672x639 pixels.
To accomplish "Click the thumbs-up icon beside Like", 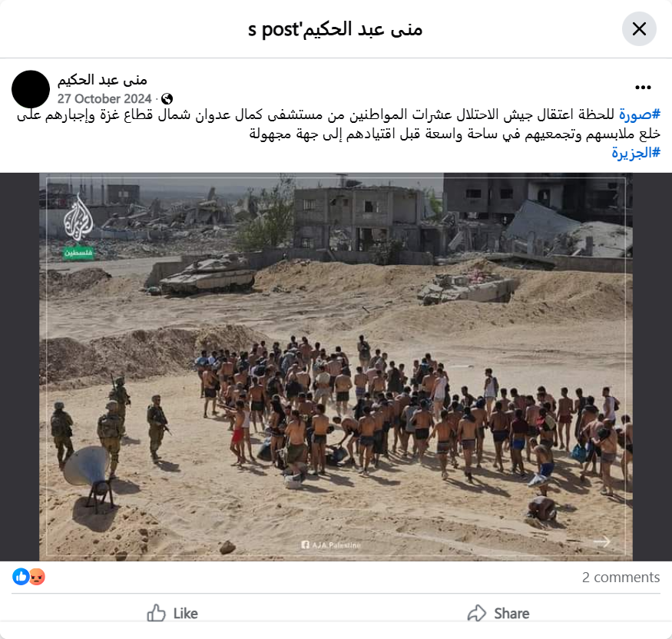I will pyautogui.click(x=156, y=614).
